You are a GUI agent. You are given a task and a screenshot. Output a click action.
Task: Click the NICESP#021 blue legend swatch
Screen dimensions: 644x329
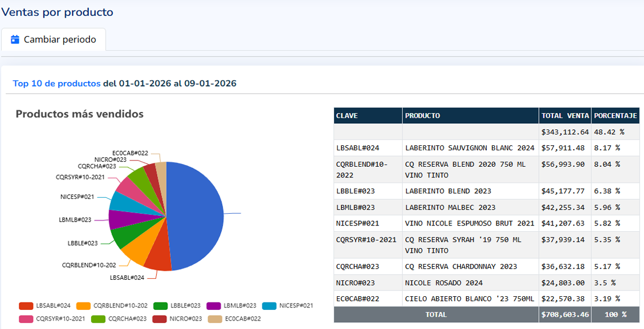[269, 306]
